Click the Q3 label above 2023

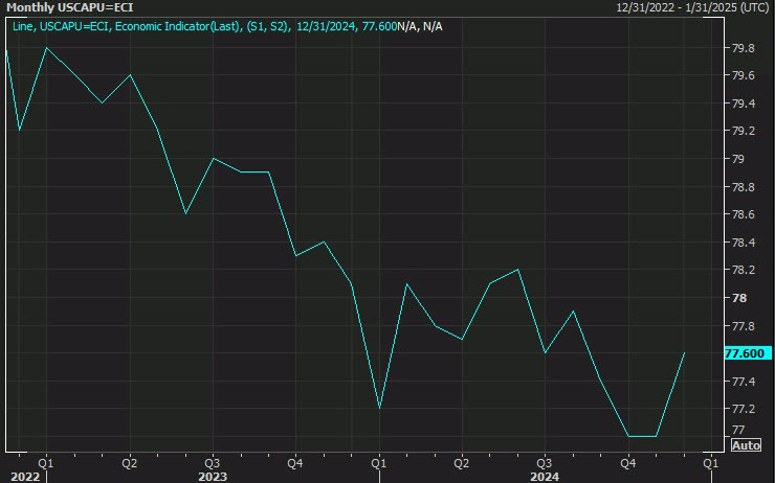click(212, 463)
